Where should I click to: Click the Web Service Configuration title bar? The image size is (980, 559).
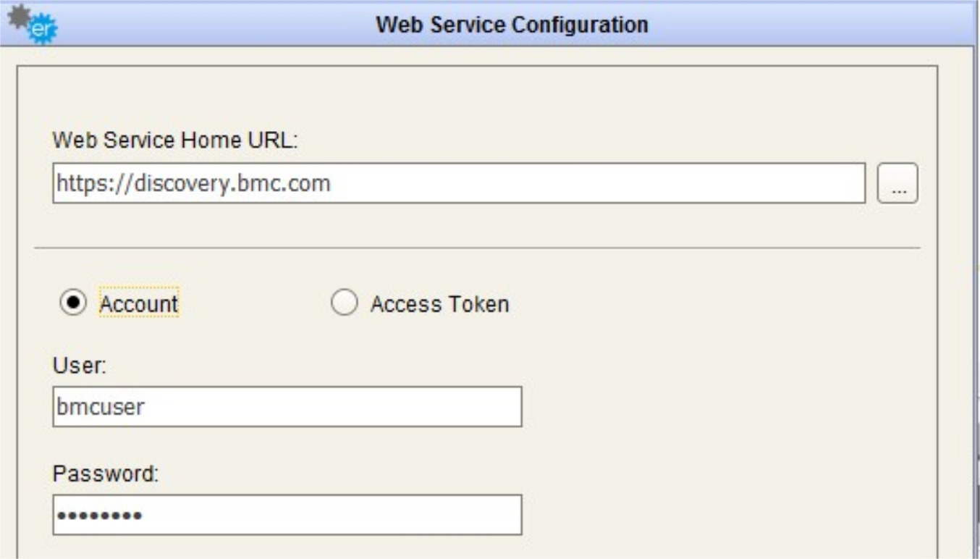click(511, 25)
